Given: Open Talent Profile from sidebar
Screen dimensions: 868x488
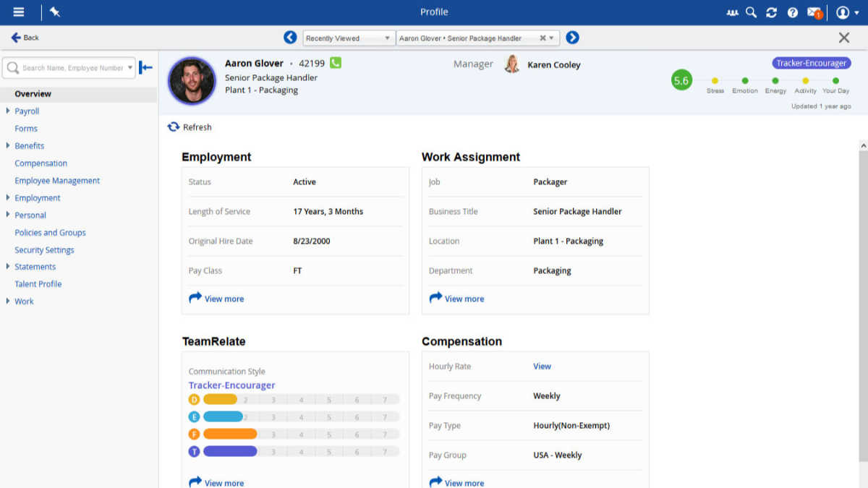Looking at the screenshot, I should point(38,284).
